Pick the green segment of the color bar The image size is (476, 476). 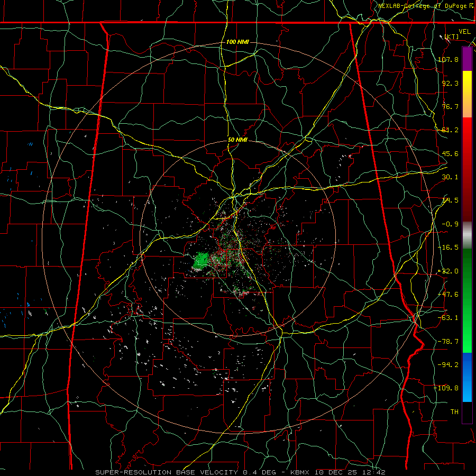point(467,300)
